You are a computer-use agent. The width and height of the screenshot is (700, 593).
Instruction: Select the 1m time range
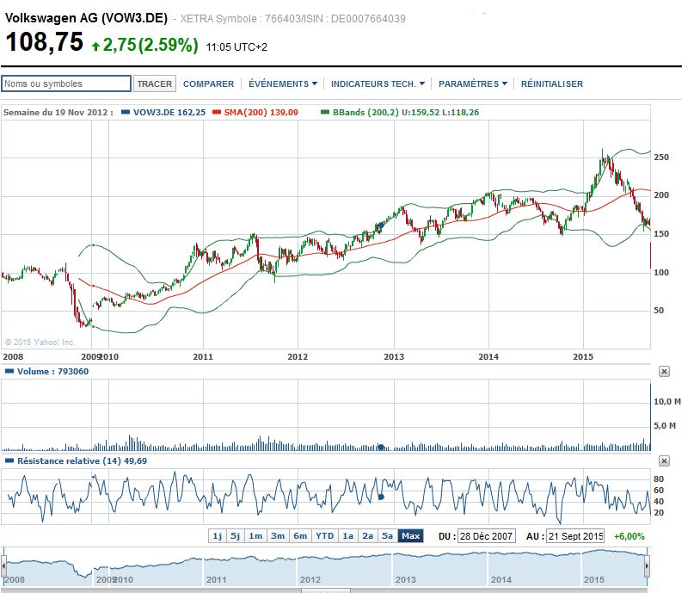255,536
